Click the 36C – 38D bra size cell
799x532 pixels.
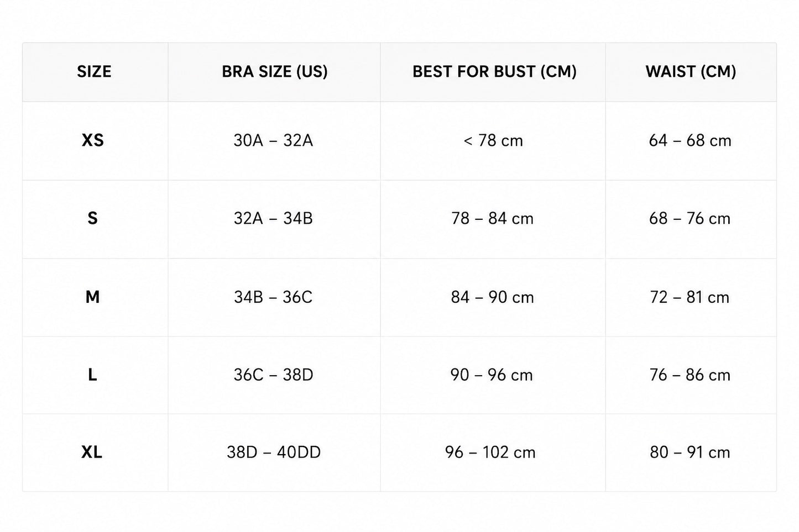[273, 375]
